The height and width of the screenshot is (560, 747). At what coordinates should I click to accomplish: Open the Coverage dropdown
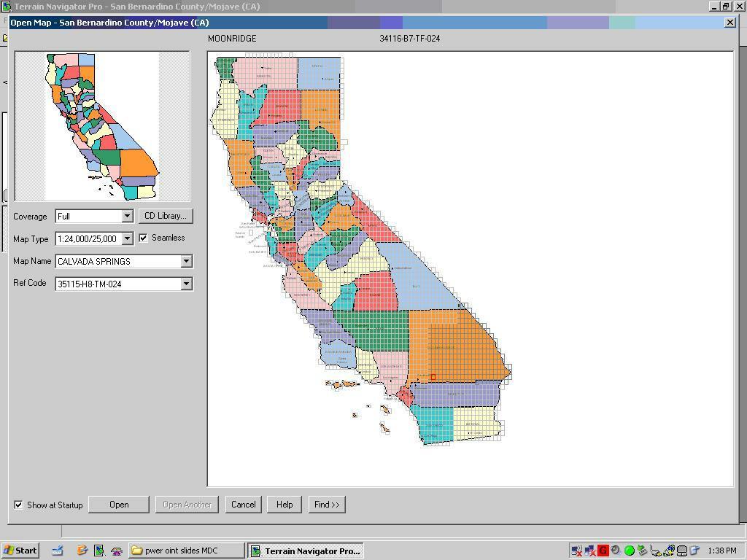click(127, 216)
